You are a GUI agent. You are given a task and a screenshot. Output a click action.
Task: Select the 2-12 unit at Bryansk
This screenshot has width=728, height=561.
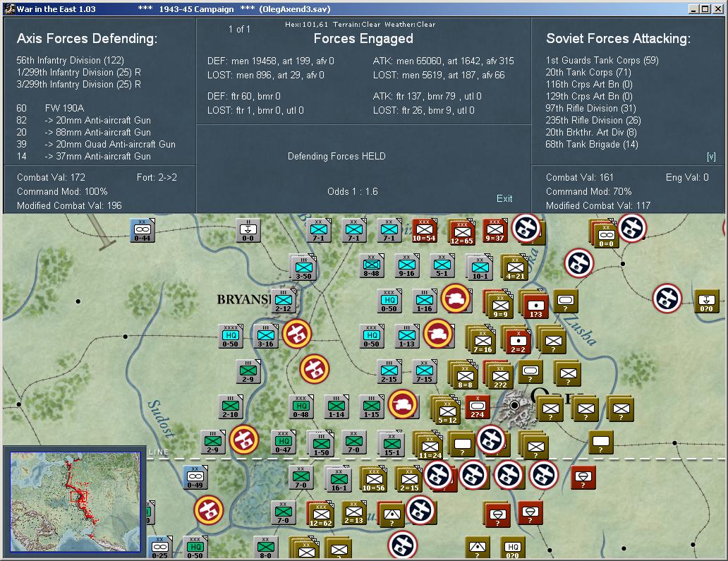[x=283, y=301]
